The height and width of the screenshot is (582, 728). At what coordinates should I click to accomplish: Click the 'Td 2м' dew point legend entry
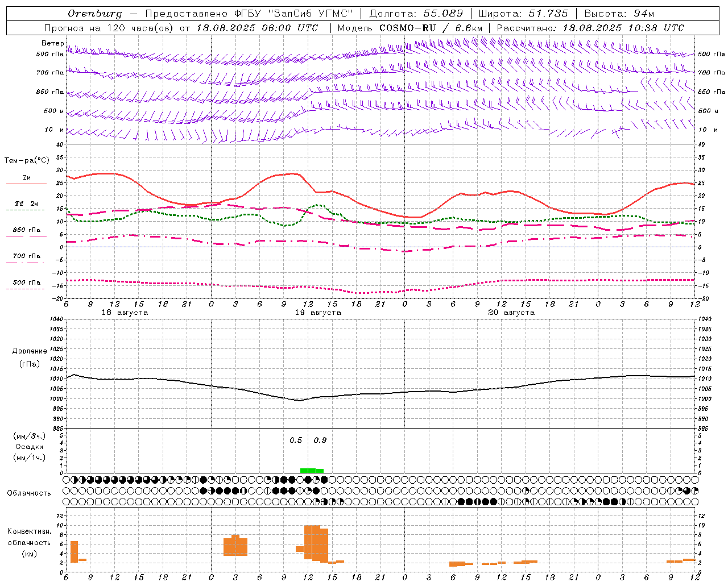click(26, 203)
